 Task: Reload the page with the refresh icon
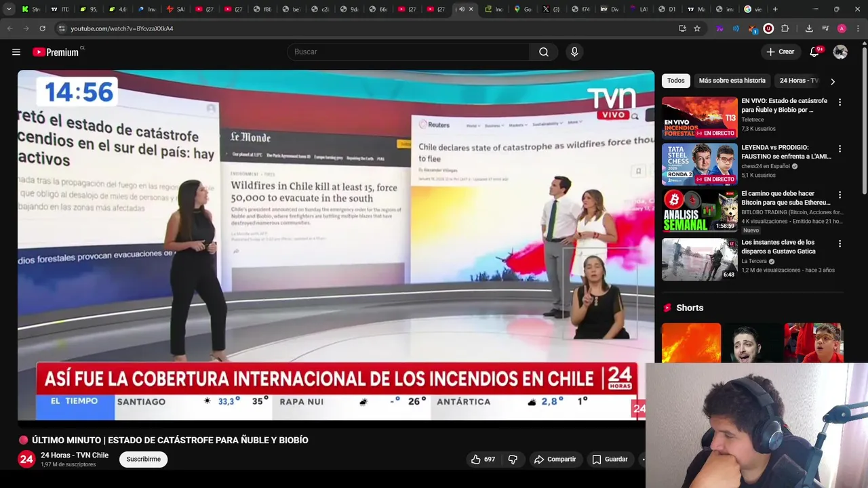(x=42, y=28)
